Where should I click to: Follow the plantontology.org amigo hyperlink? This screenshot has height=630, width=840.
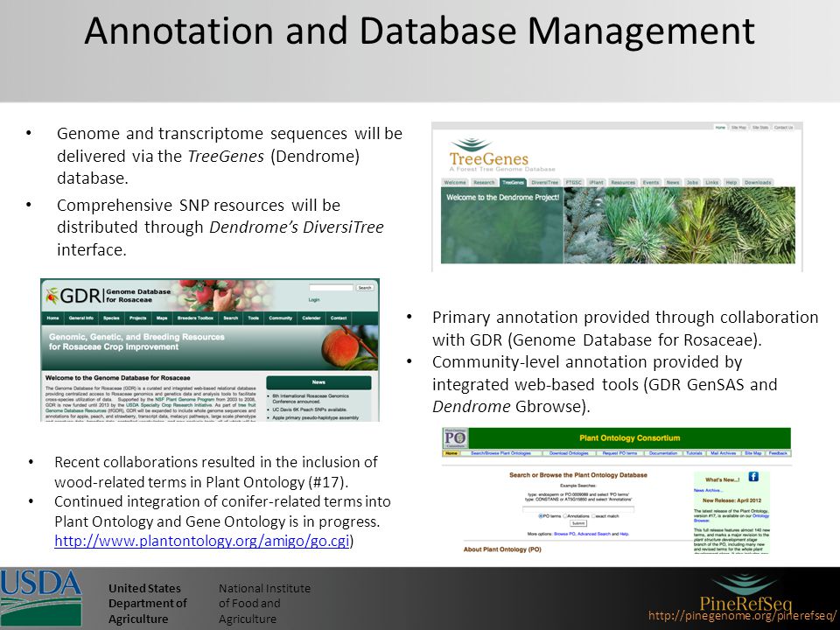[202, 541]
